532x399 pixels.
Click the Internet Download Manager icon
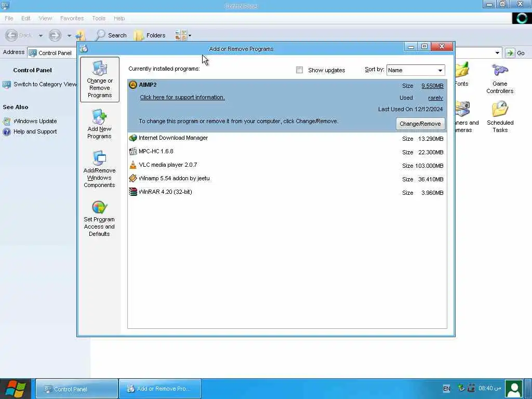133,138
